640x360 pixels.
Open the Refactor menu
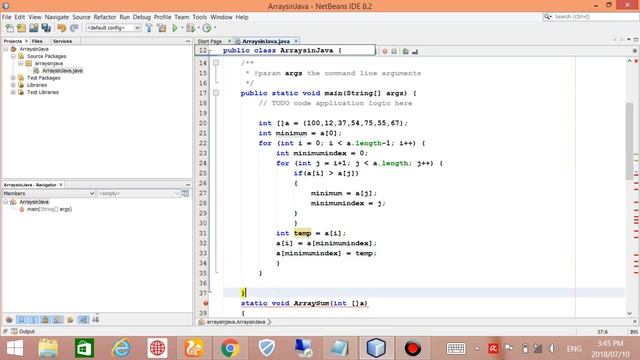104,17
